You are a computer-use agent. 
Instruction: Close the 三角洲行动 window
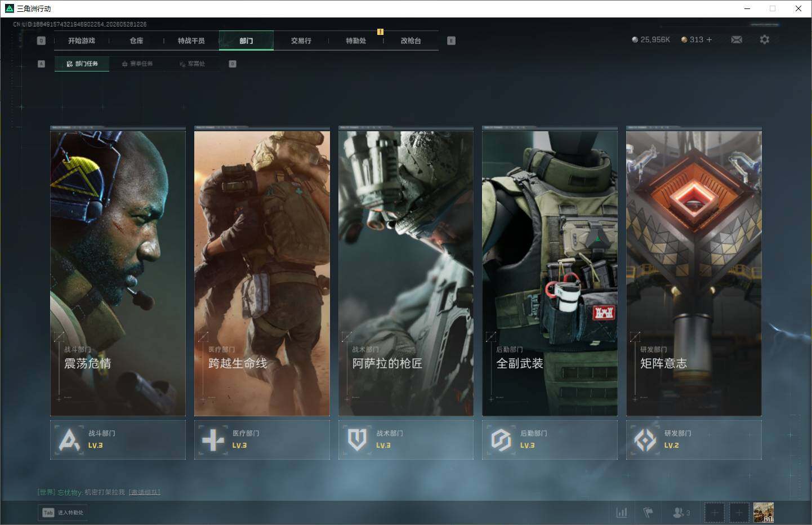(x=798, y=8)
